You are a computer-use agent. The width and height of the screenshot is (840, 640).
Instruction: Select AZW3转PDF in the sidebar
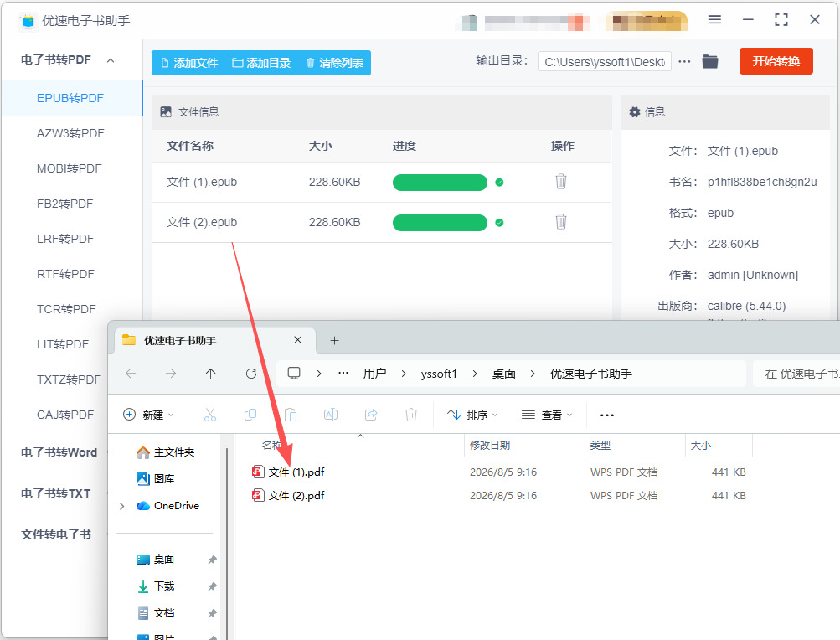pos(70,133)
